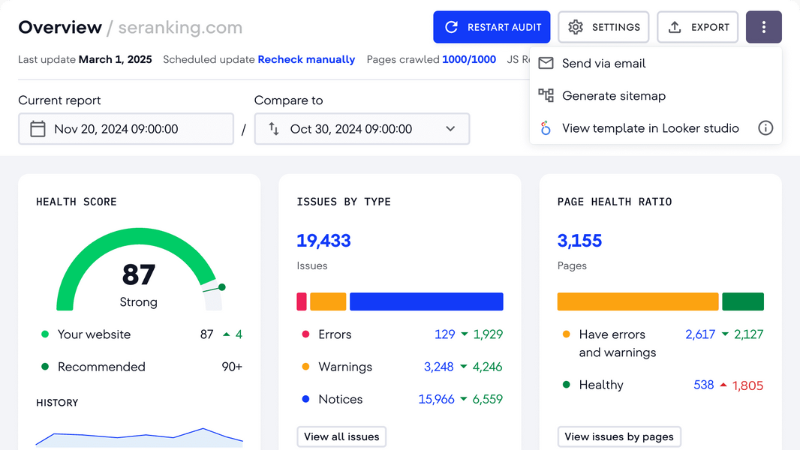Close the three-dot more options menu
The width and height of the screenshot is (800, 450).
[764, 27]
